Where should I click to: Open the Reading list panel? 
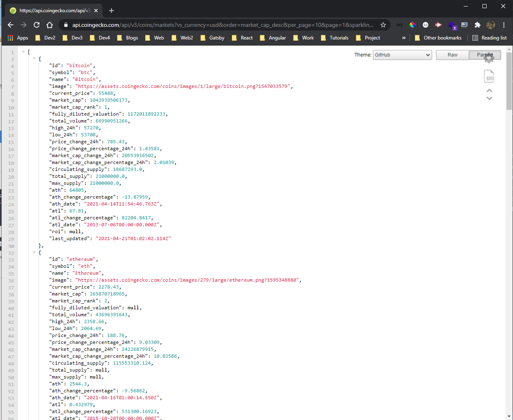(x=489, y=38)
